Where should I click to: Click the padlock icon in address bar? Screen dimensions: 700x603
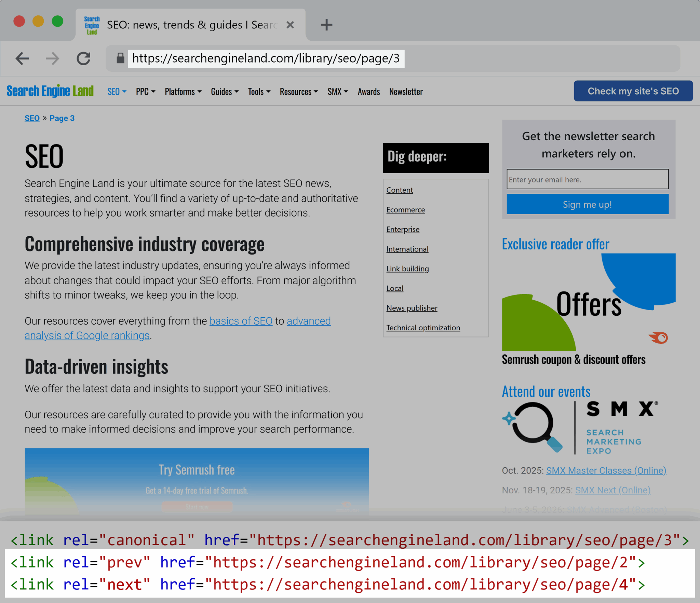pos(120,58)
